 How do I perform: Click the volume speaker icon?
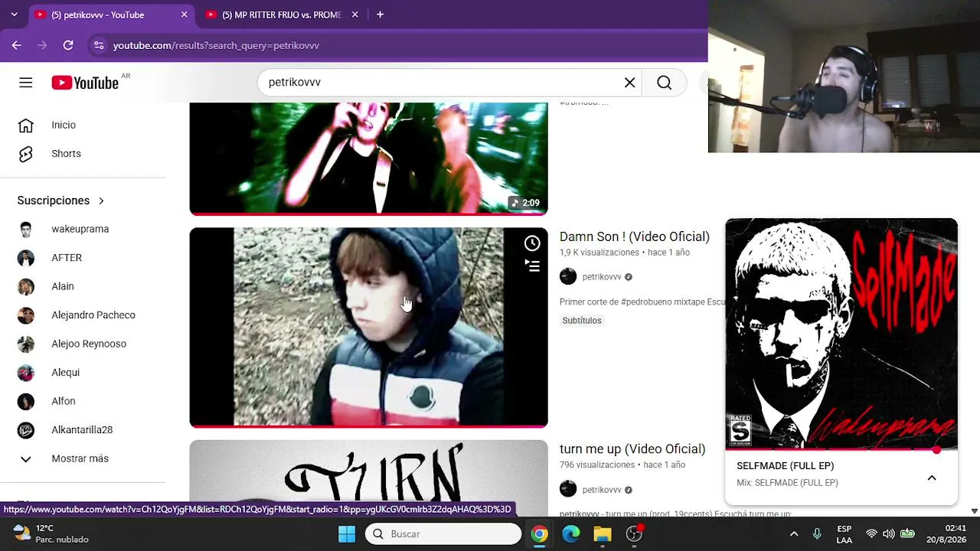[889, 534]
